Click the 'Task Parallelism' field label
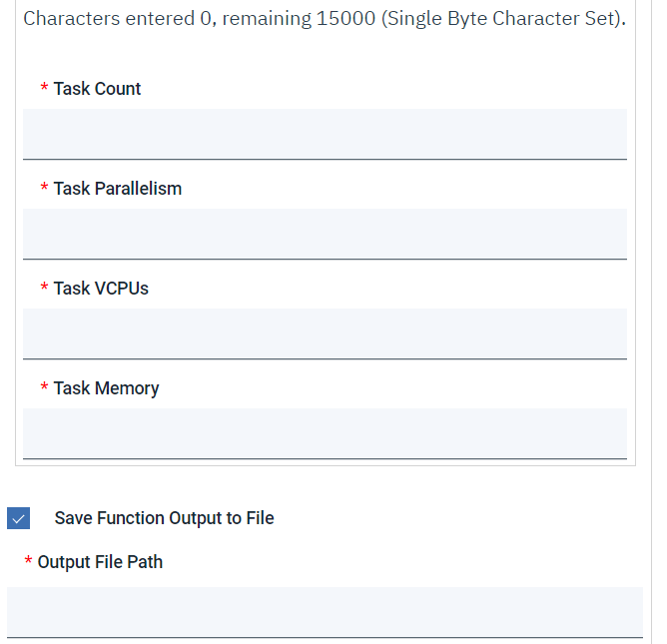Viewport: 667px width, 644px height. pyautogui.click(x=117, y=189)
